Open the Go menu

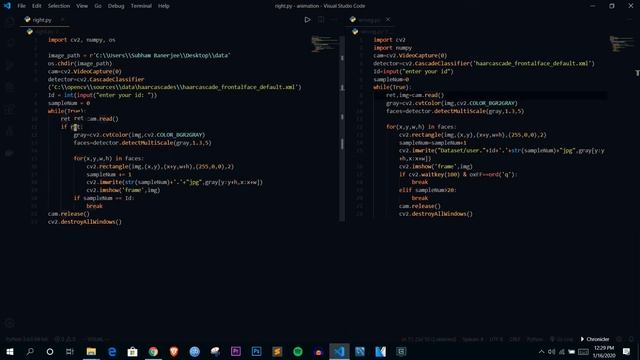pos(98,6)
